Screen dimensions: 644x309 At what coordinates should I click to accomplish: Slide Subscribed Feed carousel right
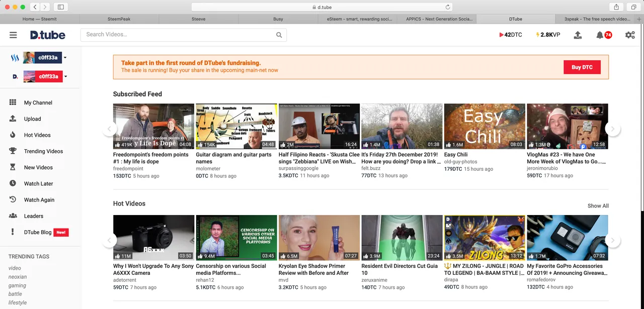coord(612,129)
